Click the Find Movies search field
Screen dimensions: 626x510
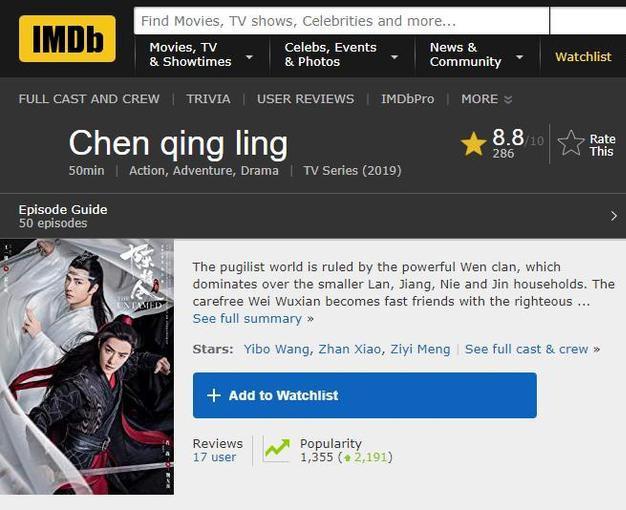point(341,21)
